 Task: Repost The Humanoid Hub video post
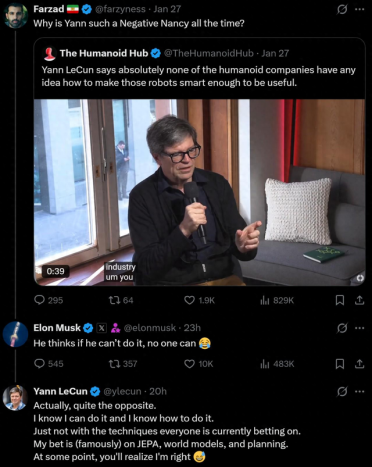121,300
